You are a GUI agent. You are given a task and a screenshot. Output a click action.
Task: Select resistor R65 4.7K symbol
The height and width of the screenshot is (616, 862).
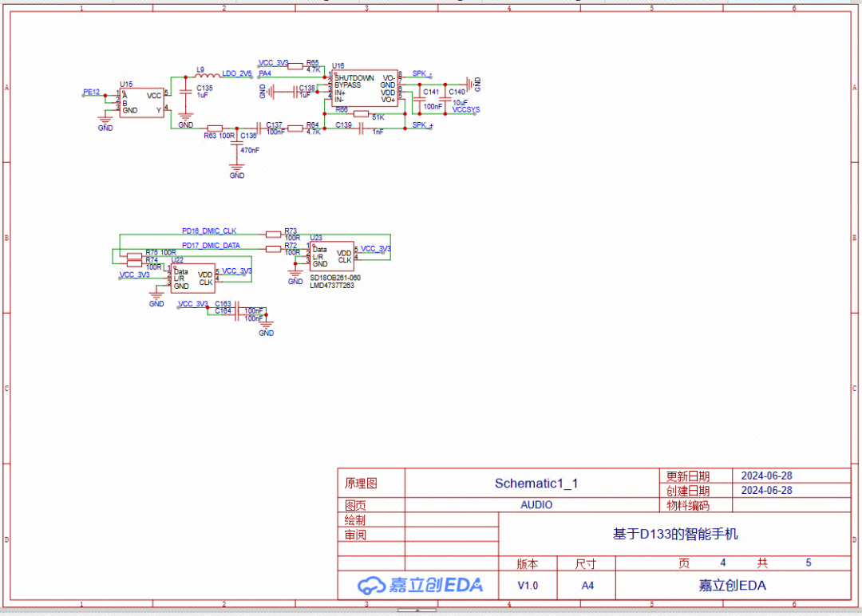click(295, 66)
